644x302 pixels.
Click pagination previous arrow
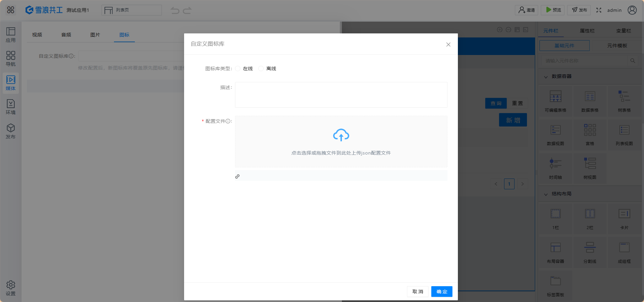496,184
